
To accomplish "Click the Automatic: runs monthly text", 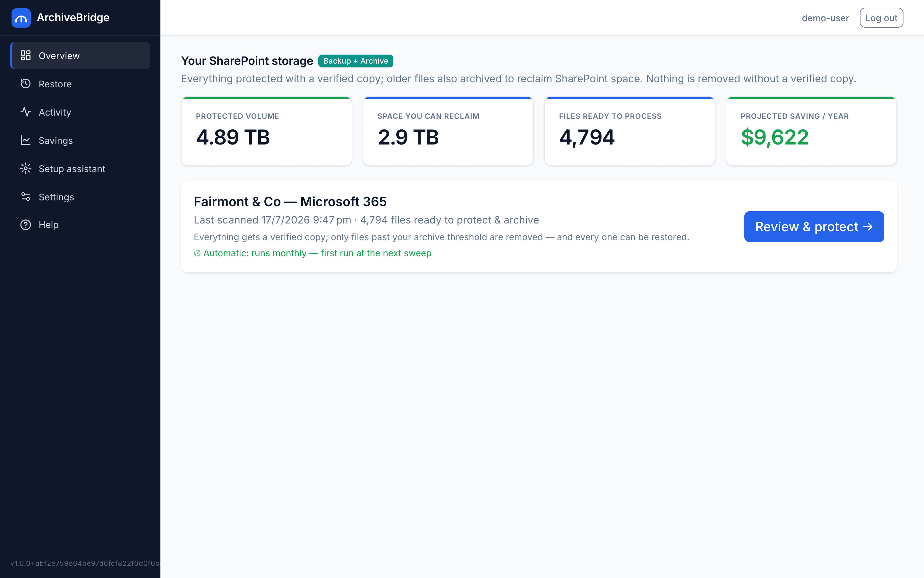I will 317,253.
